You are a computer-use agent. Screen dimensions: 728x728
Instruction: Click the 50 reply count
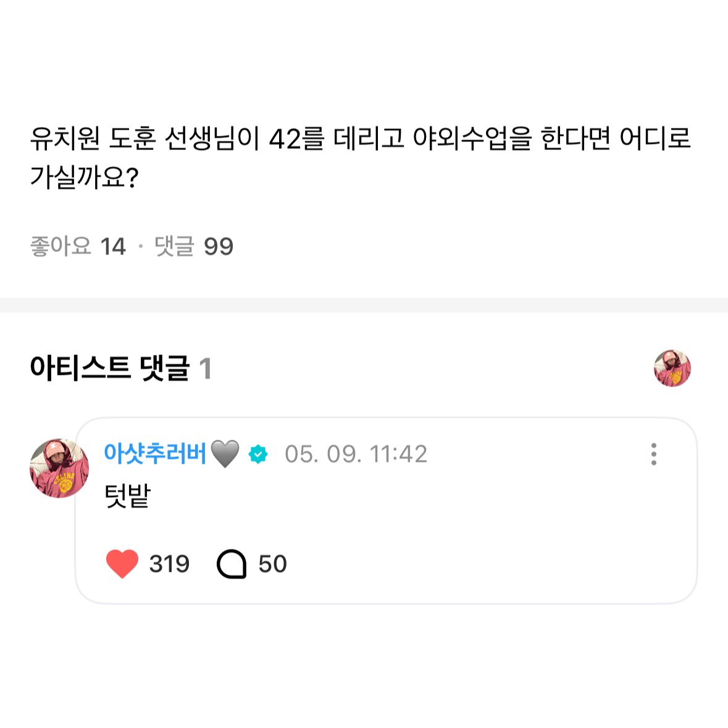tap(272, 564)
